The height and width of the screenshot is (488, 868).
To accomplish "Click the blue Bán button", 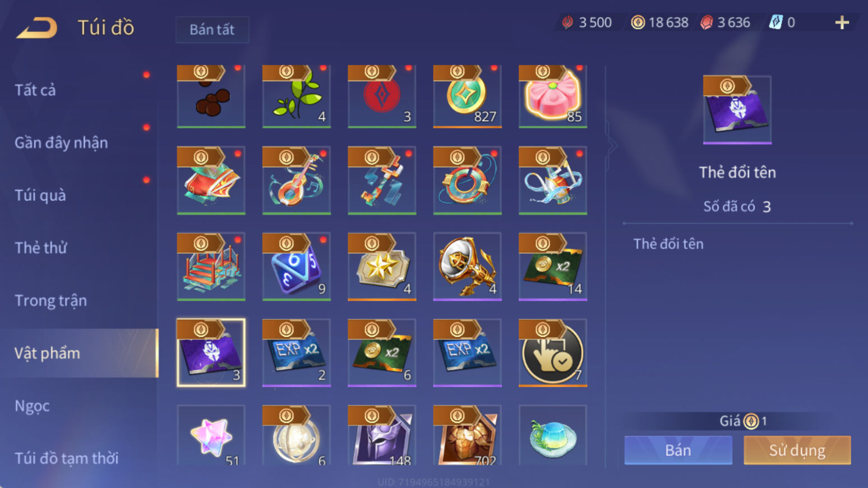I will click(678, 450).
